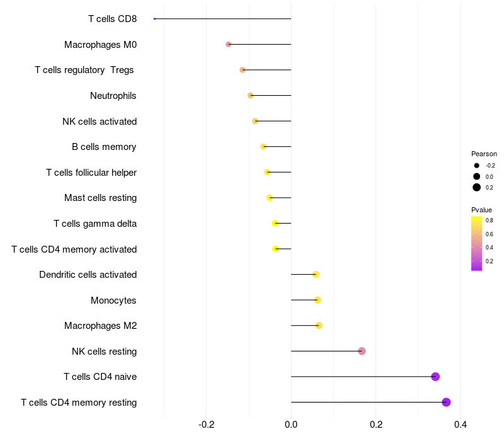Click the Dendritic cells activated dot
Image resolution: width=504 pixels, height=441 pixels.
pos(316,275)
